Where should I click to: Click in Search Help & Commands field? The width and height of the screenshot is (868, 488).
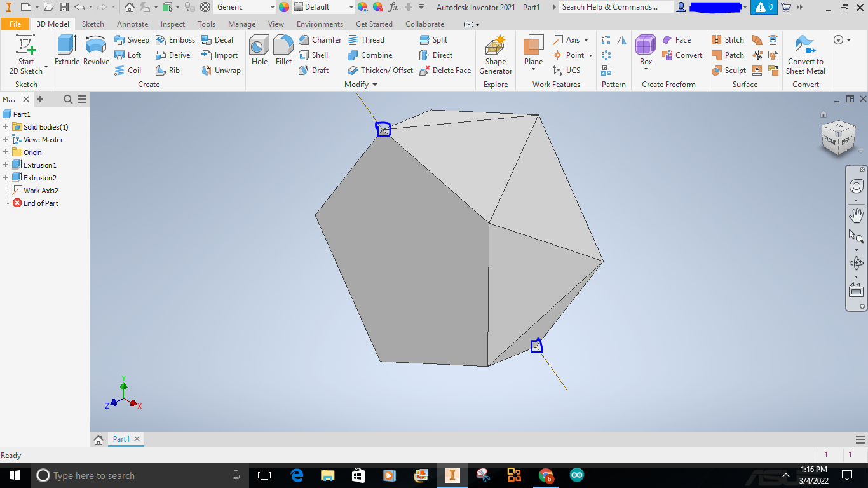[x=615, y=7]
